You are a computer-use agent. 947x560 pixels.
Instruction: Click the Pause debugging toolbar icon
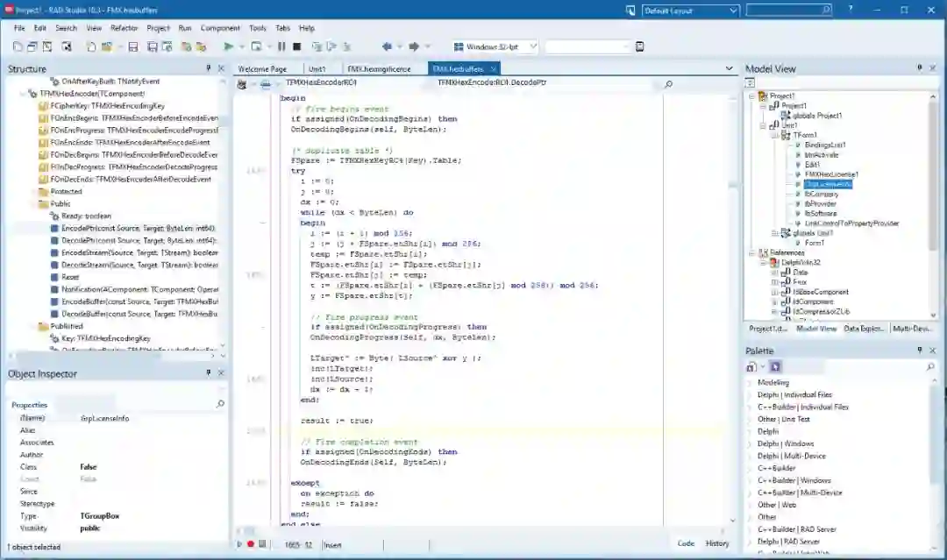(281, 46)
